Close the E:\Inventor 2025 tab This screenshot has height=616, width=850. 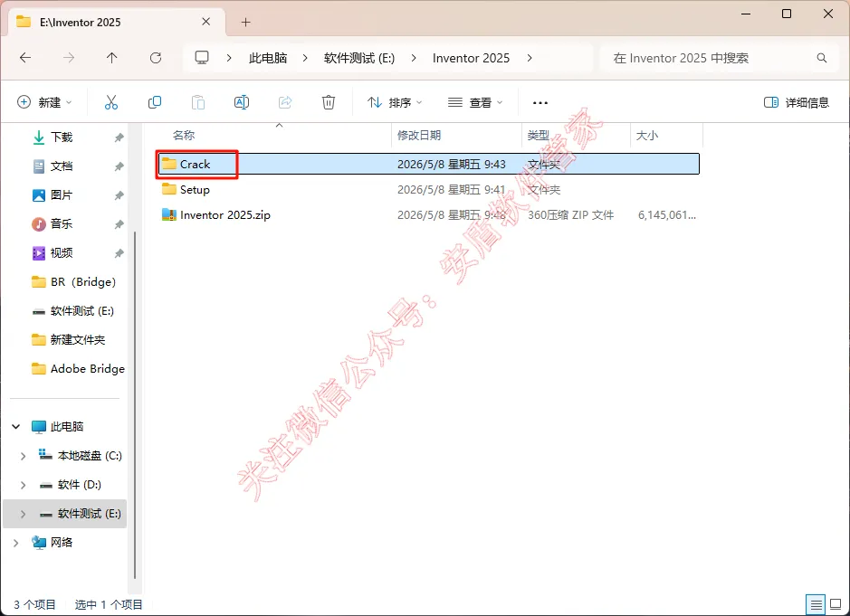[x=206, y=22]
